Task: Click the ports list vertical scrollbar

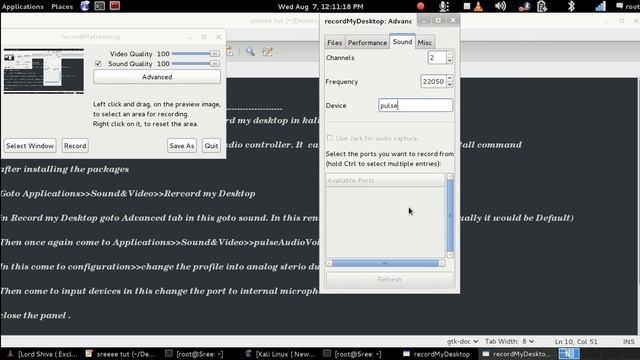Action: (450, 216)
